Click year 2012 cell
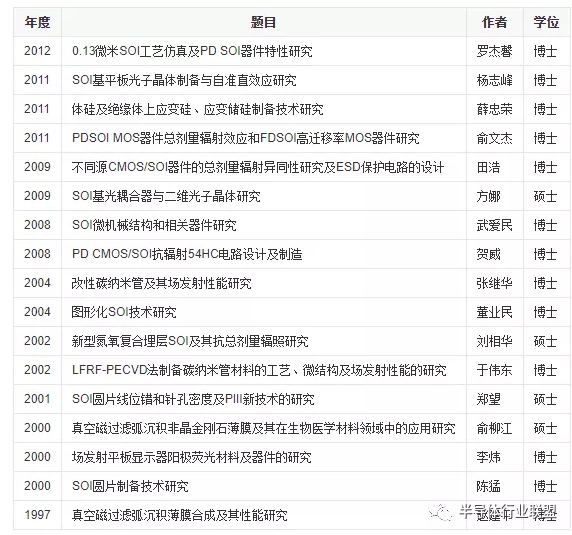The width and height of the screenshot is (572, 535). coord(37,51)
